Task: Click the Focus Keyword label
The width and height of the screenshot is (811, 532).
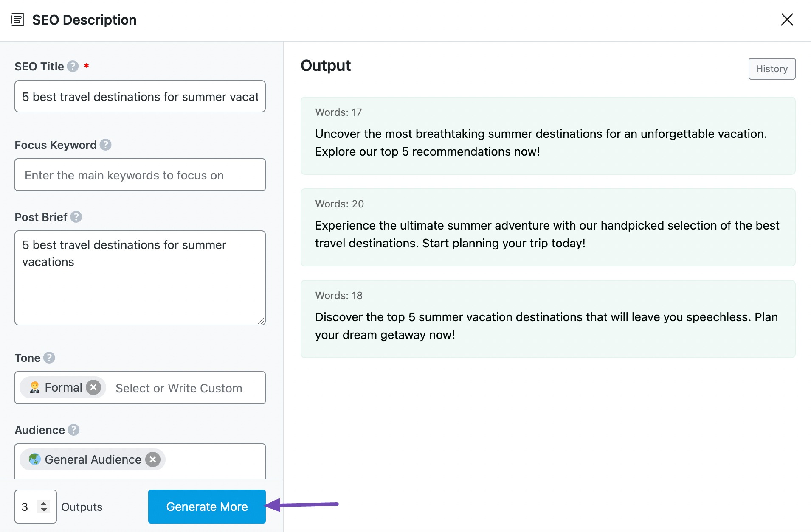Action: tap(56, 145)
